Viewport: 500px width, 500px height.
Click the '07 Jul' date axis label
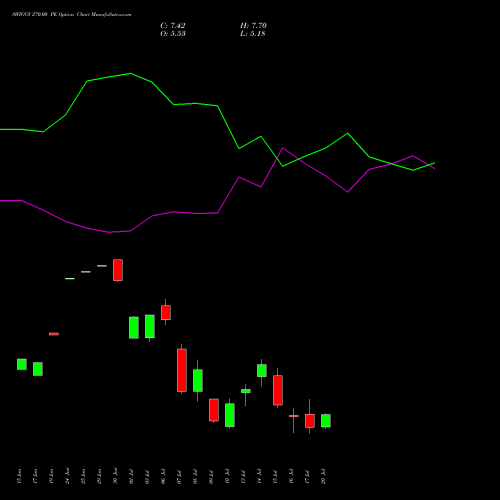pos(179,476)
